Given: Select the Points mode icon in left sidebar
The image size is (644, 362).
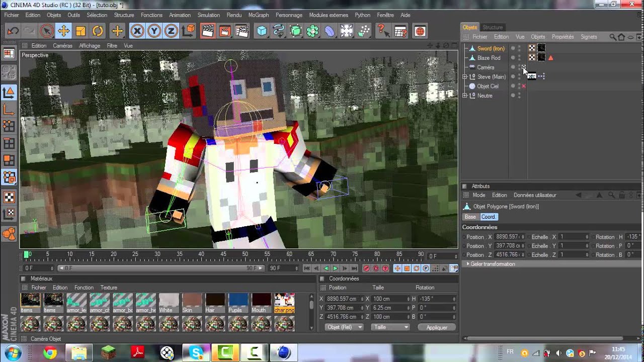Looking at the screenshot, I should point(9,126).
